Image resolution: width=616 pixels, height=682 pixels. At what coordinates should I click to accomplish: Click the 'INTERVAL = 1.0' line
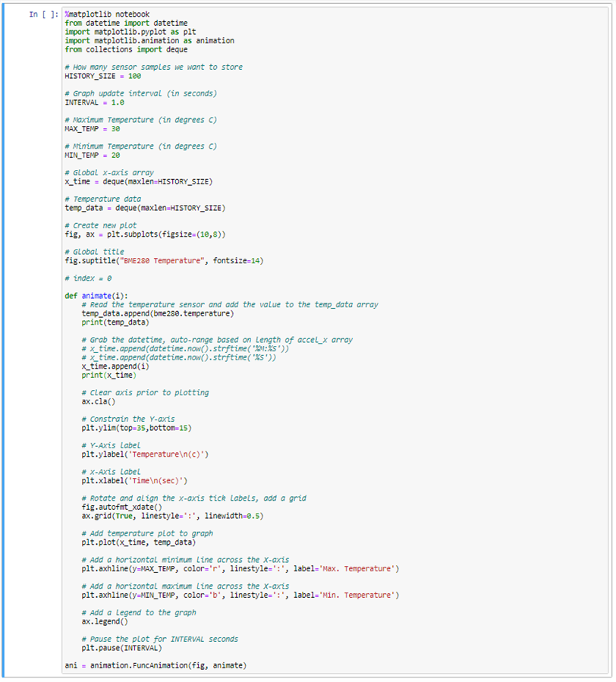pos(94,102)
